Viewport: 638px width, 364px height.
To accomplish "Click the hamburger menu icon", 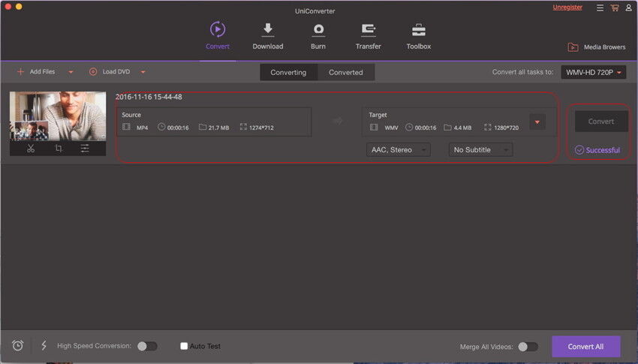I will (600, 8).
